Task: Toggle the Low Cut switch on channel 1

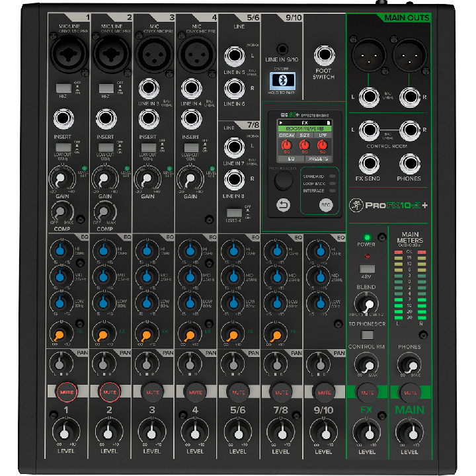Action: [63, 147]
